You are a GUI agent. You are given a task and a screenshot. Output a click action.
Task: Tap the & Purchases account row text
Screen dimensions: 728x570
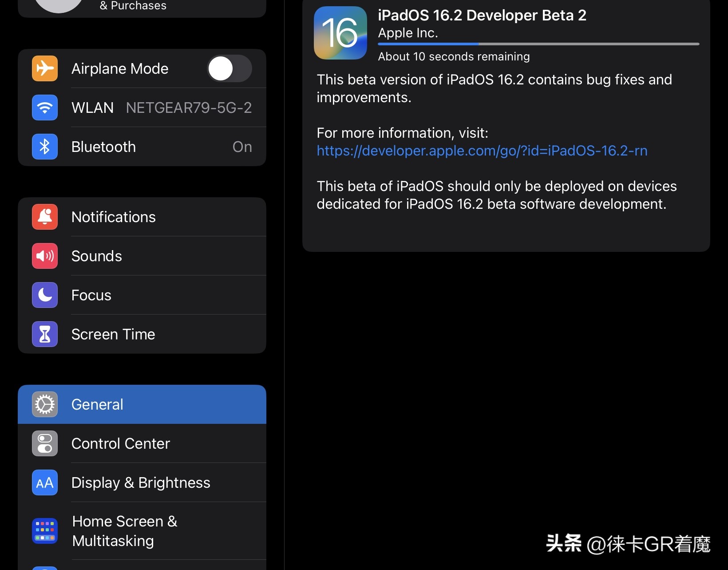point(133,6)
